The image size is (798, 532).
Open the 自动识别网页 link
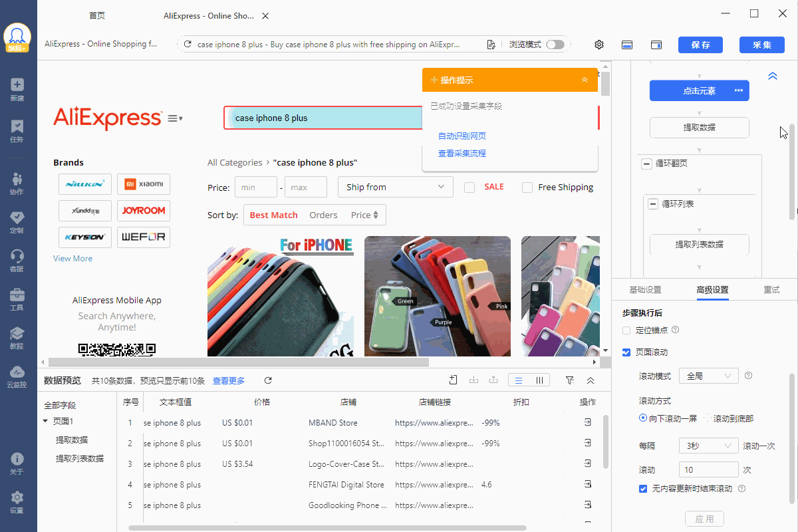(462, 136)
